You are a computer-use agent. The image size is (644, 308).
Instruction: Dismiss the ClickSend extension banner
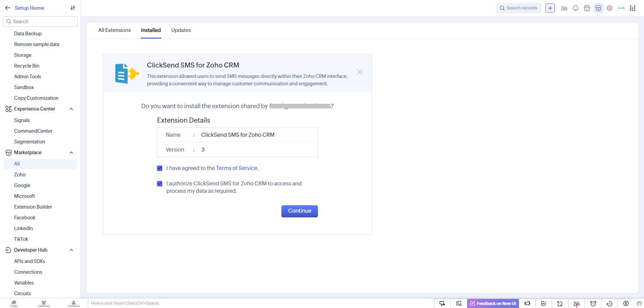pyautogui.click(x=360, y=72)
